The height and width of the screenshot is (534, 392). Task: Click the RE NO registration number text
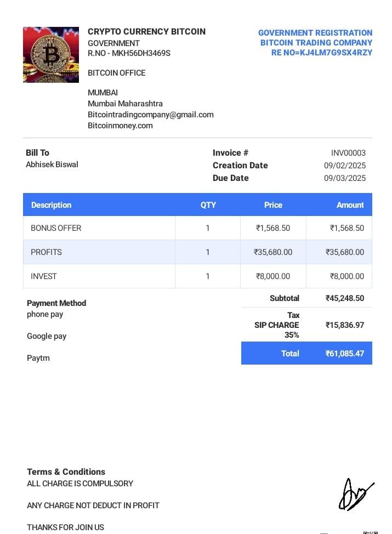pyautogui.click(x=321, y=53)
